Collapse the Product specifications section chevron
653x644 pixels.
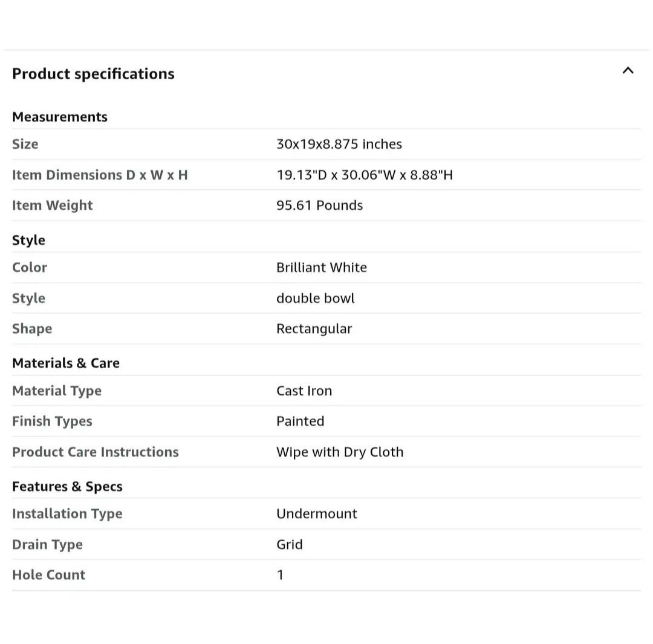(x=628, y=71)
